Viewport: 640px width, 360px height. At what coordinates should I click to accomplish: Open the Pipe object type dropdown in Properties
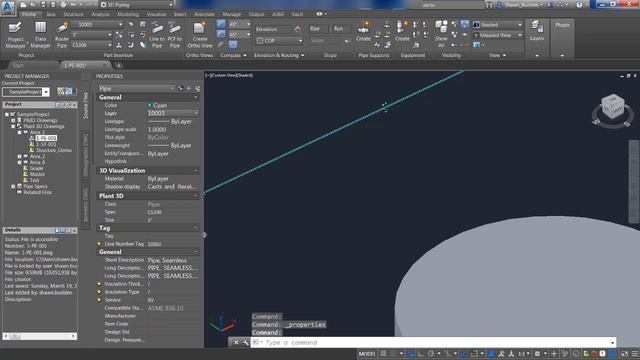(x=137, y=88)
